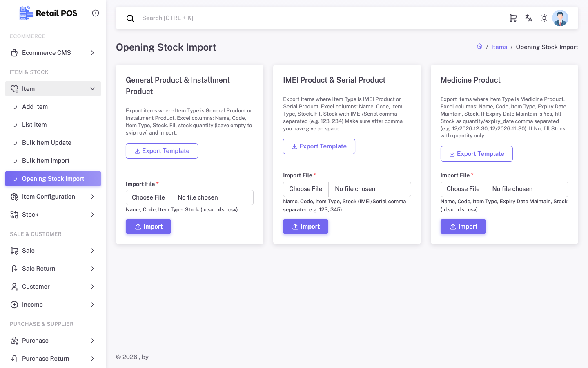
Task: Choose File for General Product import
Action: pos(149,197)
